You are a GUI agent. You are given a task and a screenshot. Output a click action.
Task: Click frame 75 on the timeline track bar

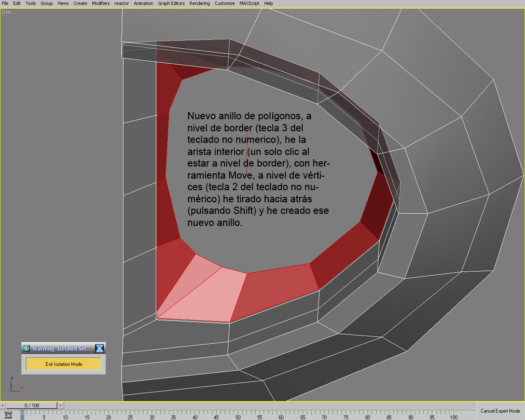[346, 417]
